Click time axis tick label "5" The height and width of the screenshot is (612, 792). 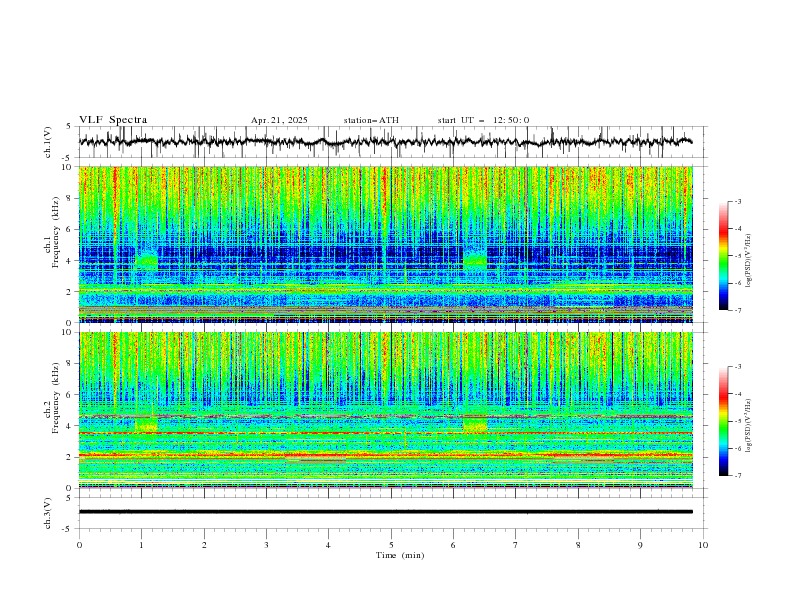(391, 545)
